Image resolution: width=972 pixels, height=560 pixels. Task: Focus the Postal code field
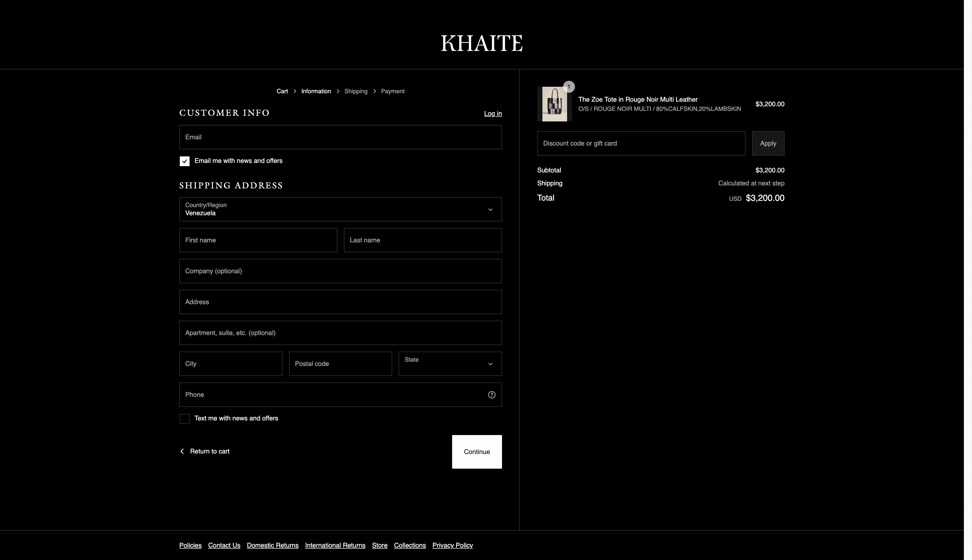[x=341, y=364]
